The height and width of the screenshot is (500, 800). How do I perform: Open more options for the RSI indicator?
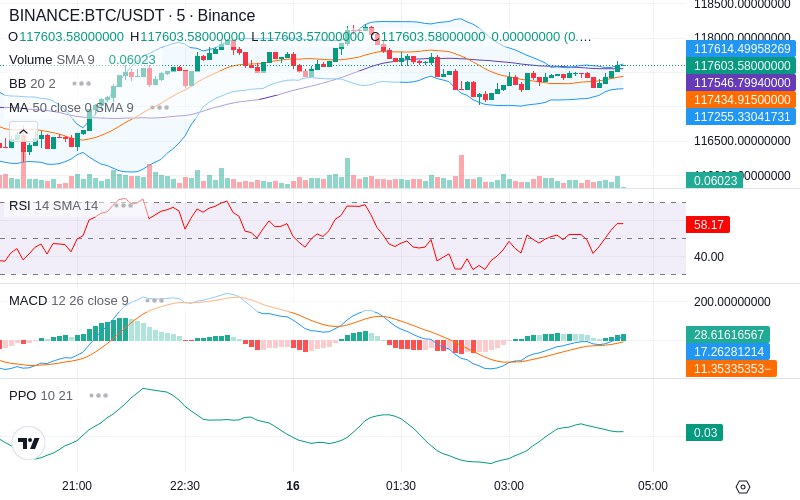point(123,206)
